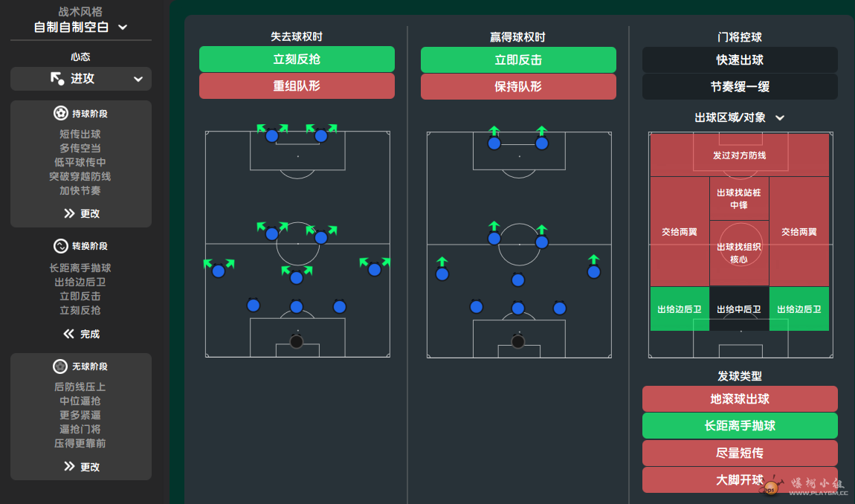Open the 战术风格 自制自制空白 dropdown

(x=81, y=27)
